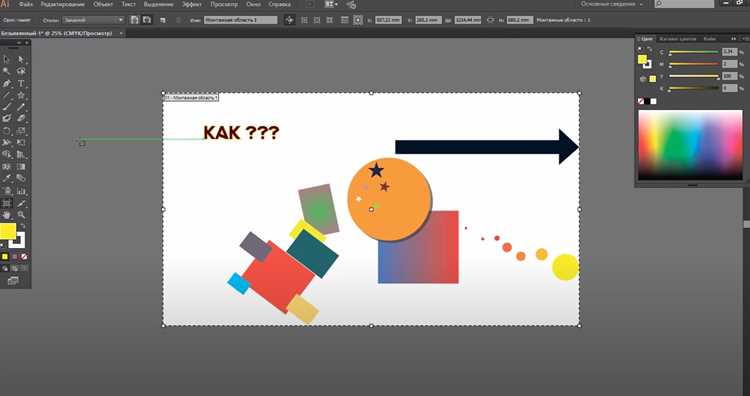Select the Slice tool

pos(21,203)
